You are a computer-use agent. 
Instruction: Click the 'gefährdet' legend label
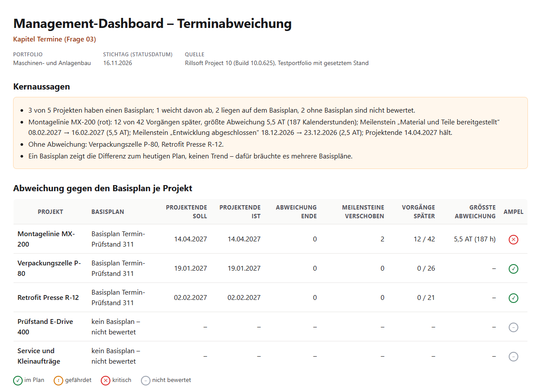pyautogui.click(x=79, y=380)
